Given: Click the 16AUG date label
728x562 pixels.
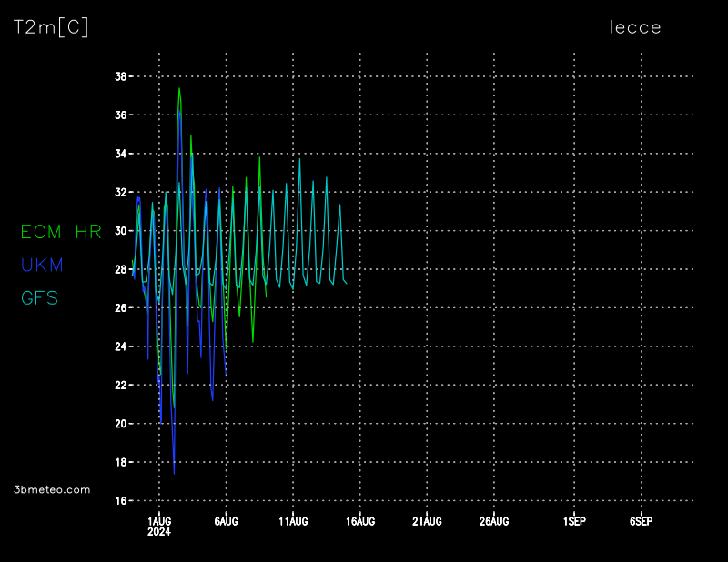Looking at the screenshot, I should (x=360, y=521).
